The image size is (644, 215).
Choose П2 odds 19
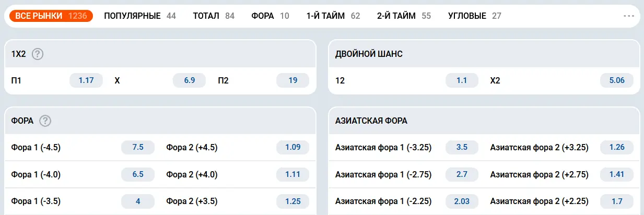coord(292,80)
